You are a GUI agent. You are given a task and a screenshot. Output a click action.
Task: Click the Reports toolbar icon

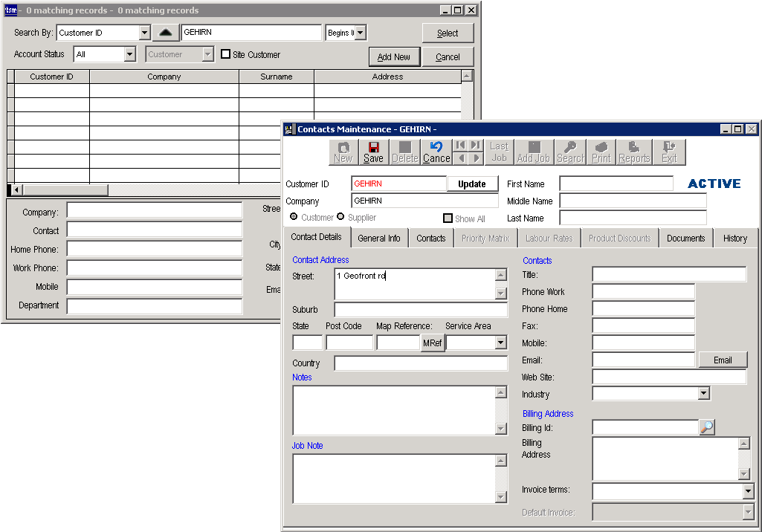[634, 152]
